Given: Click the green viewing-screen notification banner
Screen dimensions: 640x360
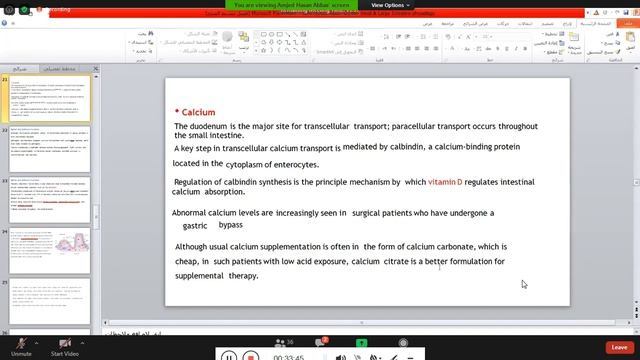Looking at the screenshot, I should (292, 5).
